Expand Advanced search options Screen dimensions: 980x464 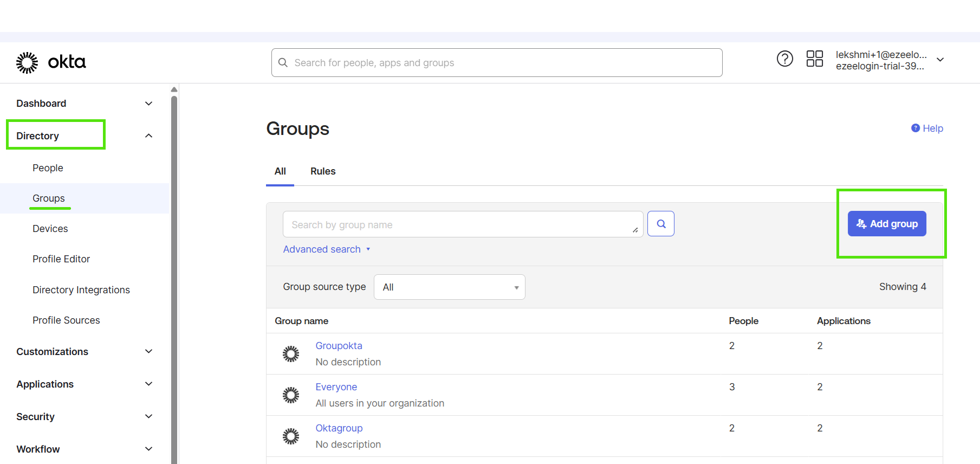327,249
